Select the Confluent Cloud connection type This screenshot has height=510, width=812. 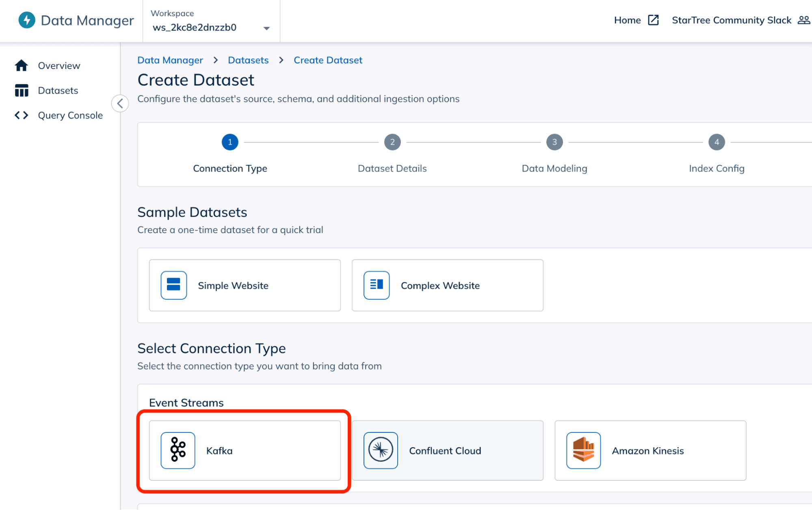coord(447,450)
